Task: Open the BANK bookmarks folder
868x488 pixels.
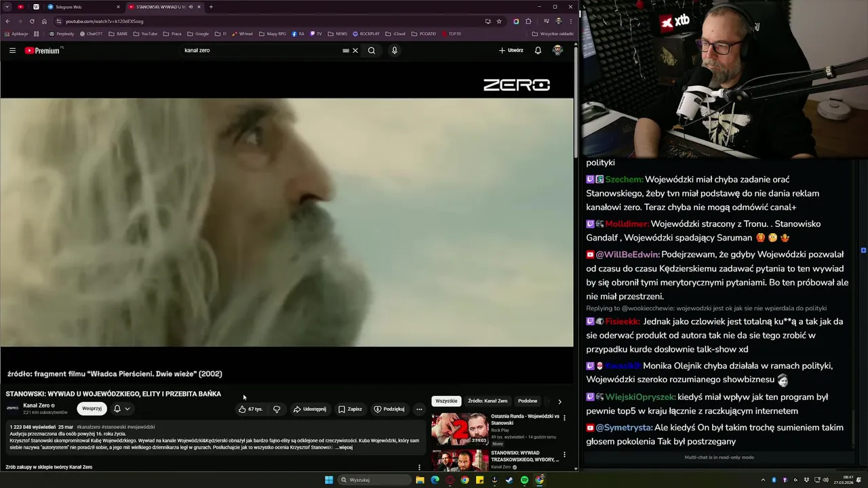Action: (118, 33)
